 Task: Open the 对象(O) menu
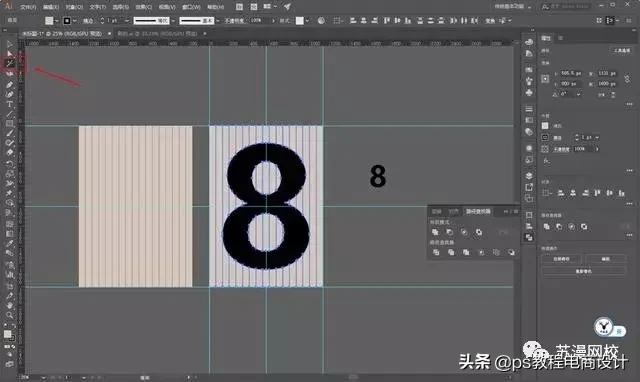coord(74,7)
